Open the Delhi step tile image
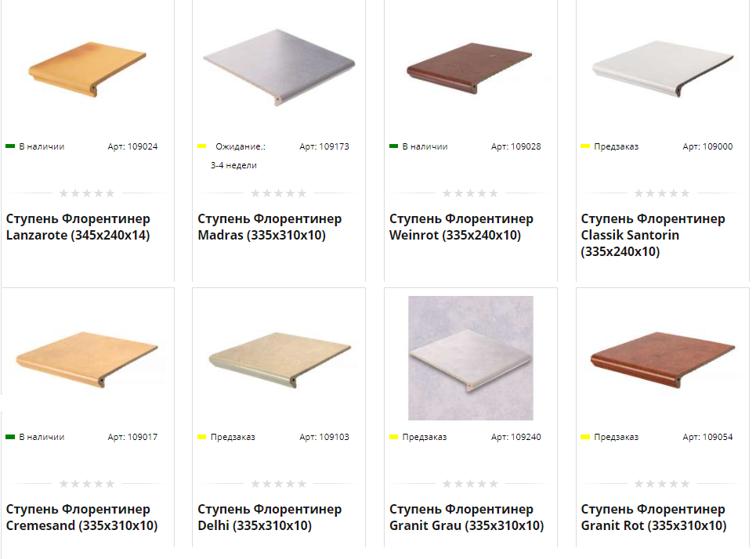 (280, 359)
